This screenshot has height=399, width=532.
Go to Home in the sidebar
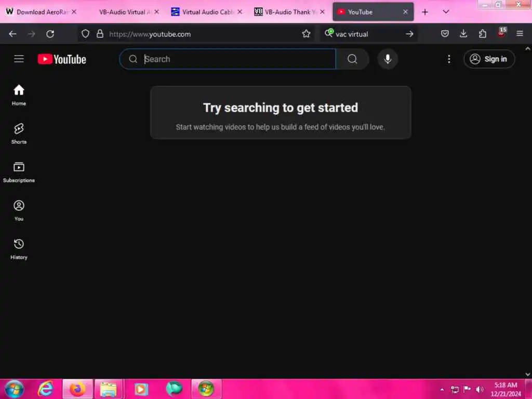(19, 96)
